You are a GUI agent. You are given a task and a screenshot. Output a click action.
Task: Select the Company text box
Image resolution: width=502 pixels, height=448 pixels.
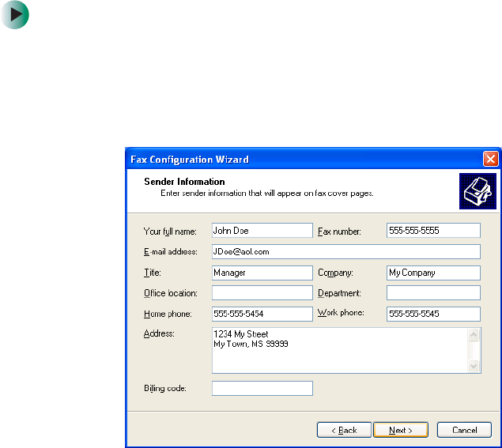433,273
